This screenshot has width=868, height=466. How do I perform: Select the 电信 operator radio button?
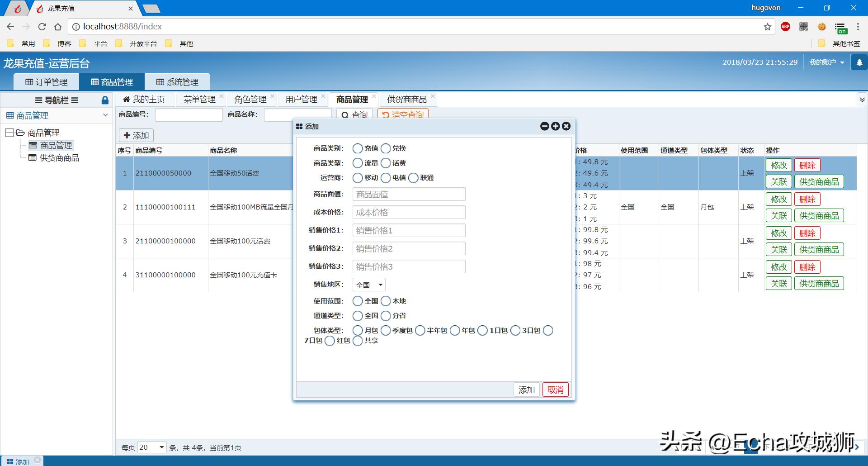pyautogui.click(x=386, y=178)
